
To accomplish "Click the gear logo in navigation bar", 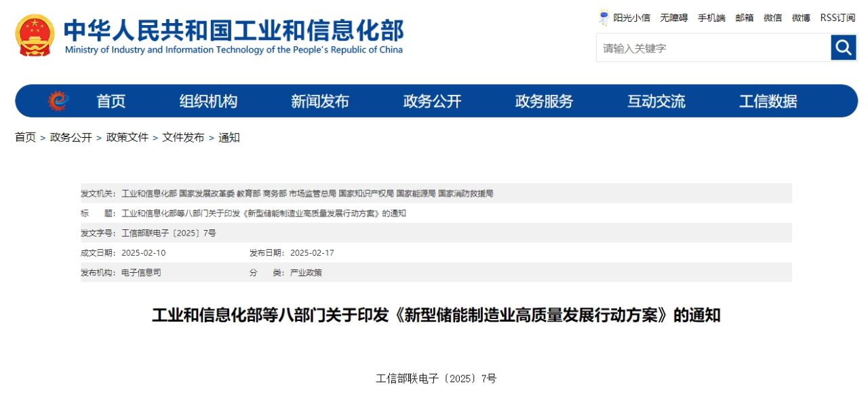I will 58,101.
